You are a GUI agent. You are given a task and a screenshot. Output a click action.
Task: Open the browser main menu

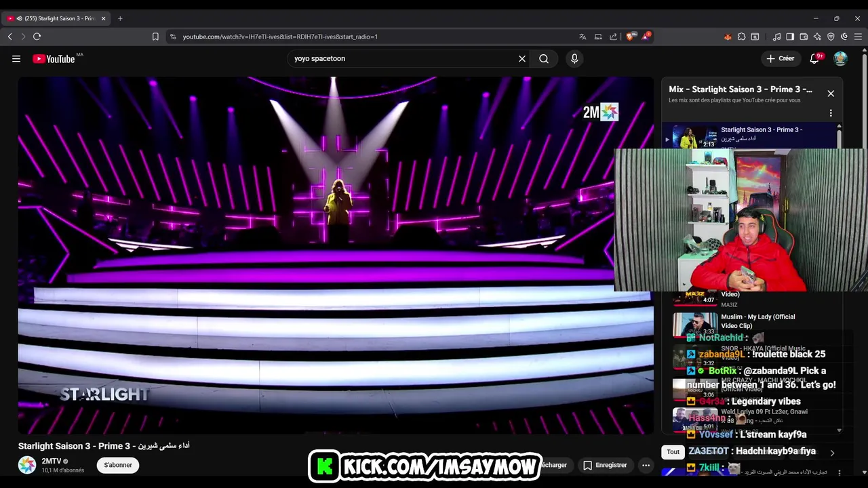858,37
